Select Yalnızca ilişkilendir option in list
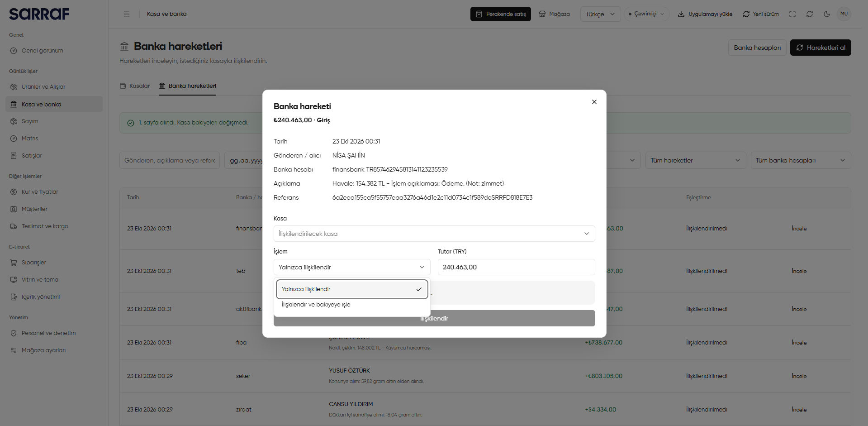This screenshot has height=426, width=868. [352, 289]
